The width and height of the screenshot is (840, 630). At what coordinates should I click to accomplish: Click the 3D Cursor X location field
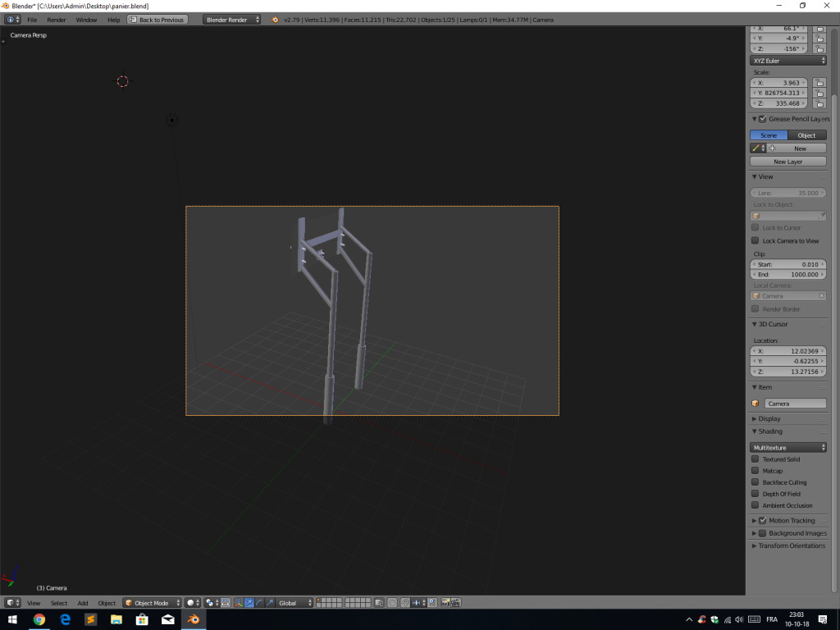(x=788, y=351)
